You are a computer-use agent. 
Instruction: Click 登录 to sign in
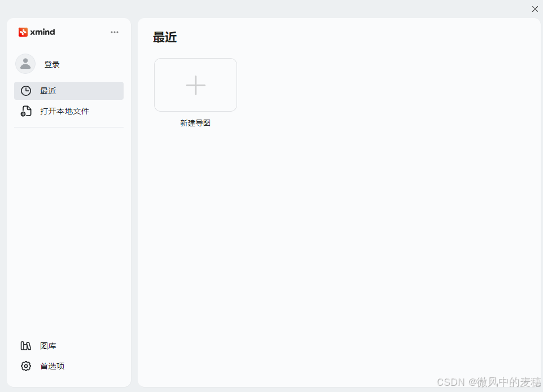52,64
